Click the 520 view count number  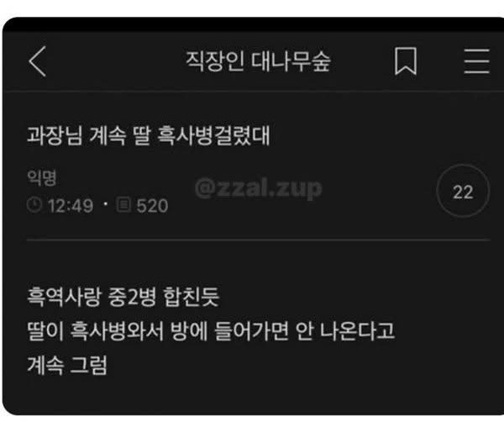152,206
